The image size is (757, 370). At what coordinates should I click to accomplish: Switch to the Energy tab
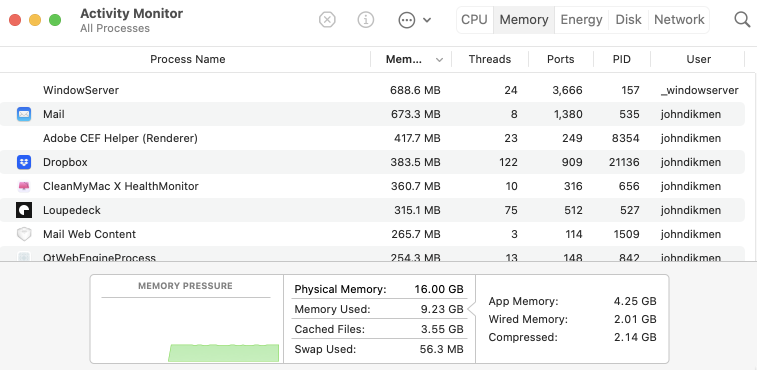pyautogui.click(x=581, y=20)
